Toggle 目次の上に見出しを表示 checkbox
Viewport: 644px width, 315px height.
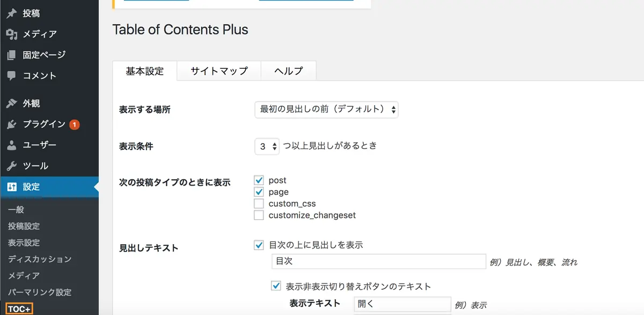coord(259,245)
